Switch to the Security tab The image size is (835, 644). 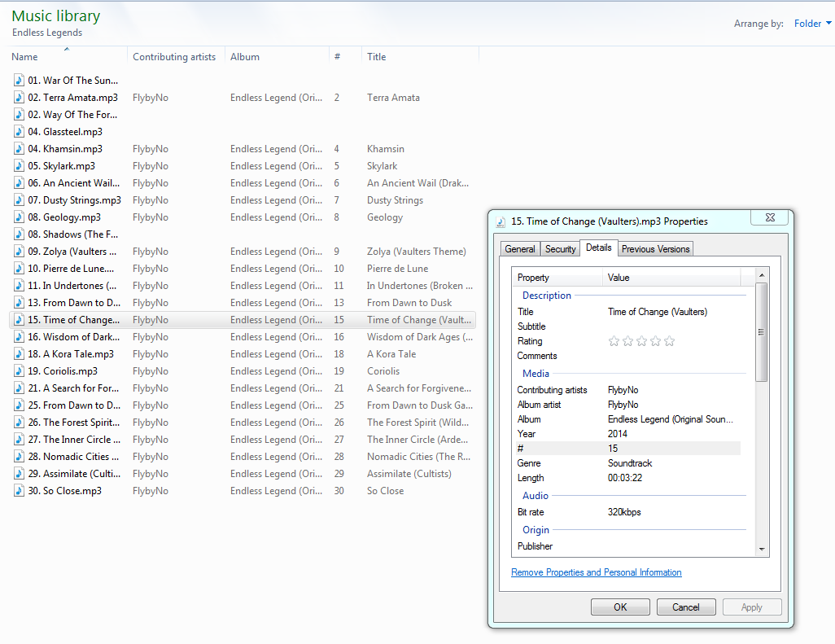[560, 249]
